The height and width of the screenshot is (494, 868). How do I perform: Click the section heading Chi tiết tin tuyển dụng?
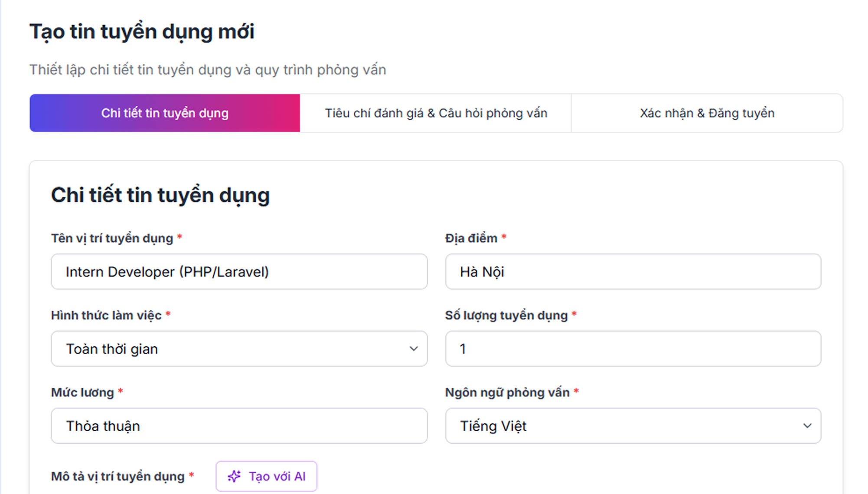tap(160, 195)
